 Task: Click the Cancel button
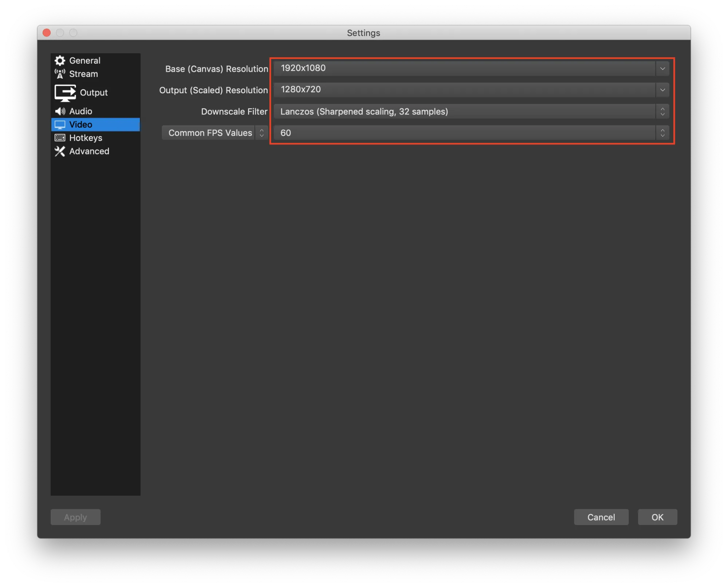click(601, 517)
